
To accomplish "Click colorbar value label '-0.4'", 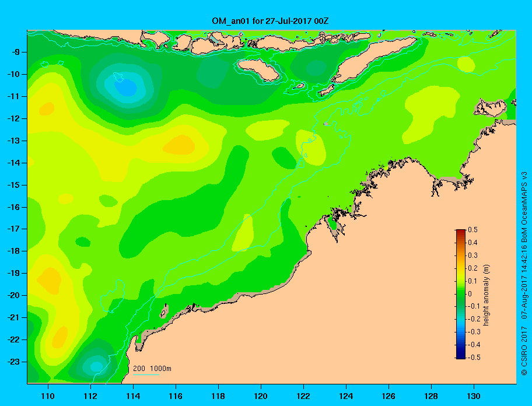I will click(474, 345).
